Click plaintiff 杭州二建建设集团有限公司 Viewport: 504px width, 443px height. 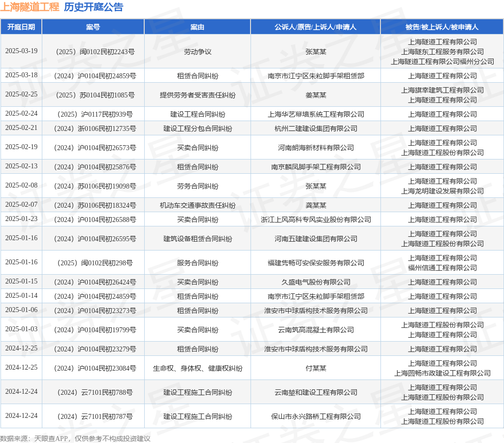(x=315, y=128)
